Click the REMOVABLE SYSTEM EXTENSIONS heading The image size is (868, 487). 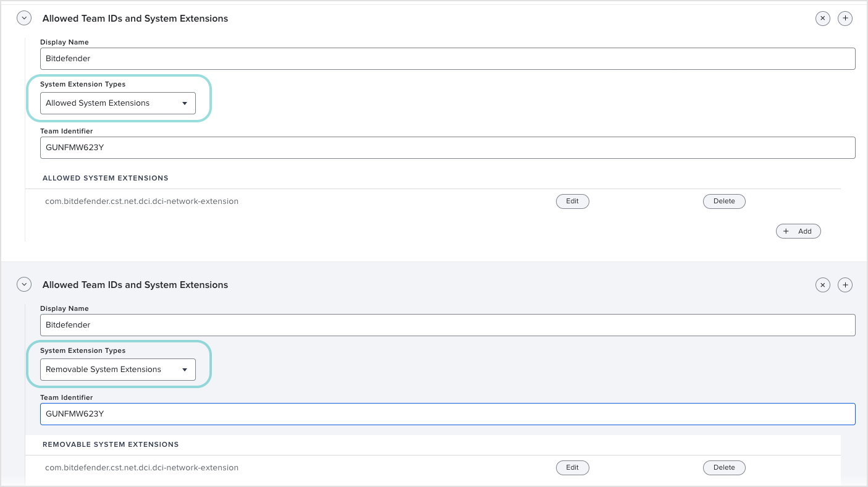click(x=111, y=444)
